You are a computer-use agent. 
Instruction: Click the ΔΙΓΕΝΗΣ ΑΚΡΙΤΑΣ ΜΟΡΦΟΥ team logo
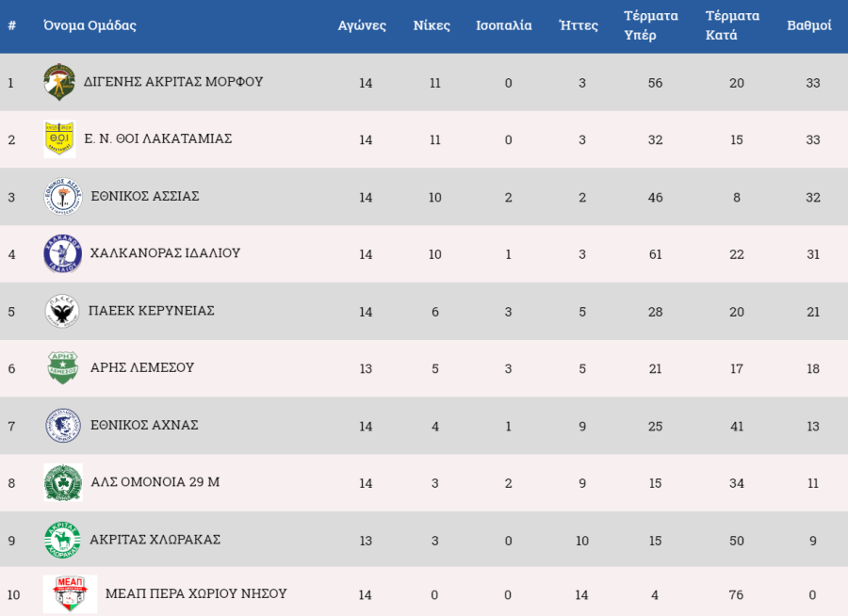[59, 82]
